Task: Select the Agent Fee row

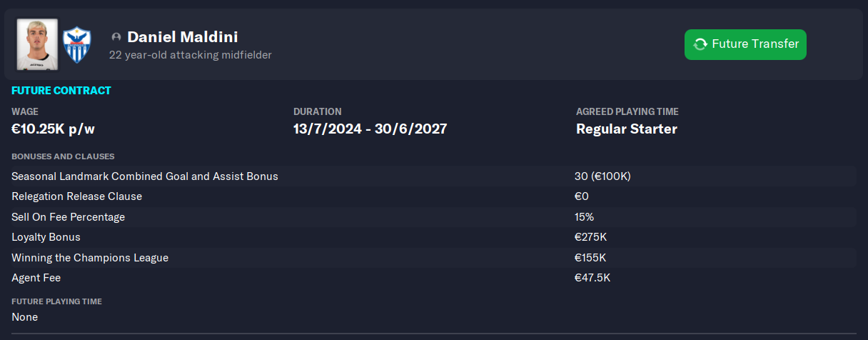Action: point(433,278)
